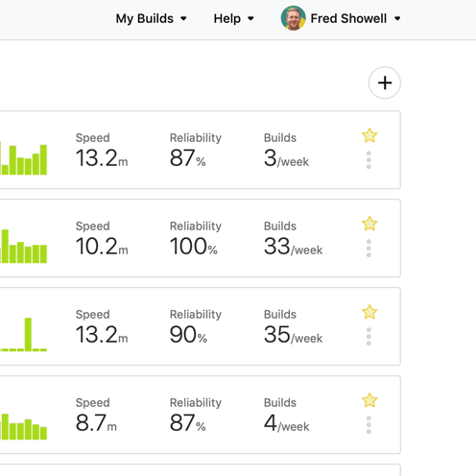Click the bar graph of the 4/week pipeline
The height and width of the screenshot is (476, 476).
click(x=23, y=426)
